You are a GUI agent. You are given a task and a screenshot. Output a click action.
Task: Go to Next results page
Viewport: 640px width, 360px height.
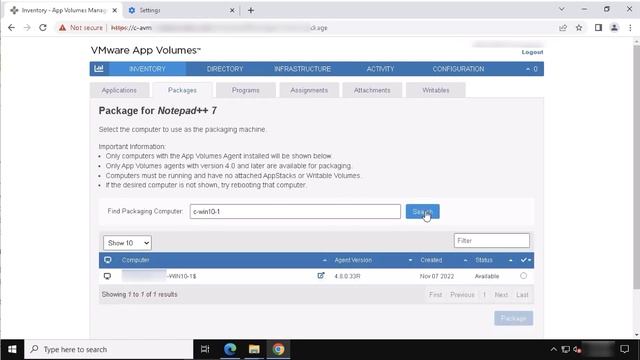(x=501, y=295)
